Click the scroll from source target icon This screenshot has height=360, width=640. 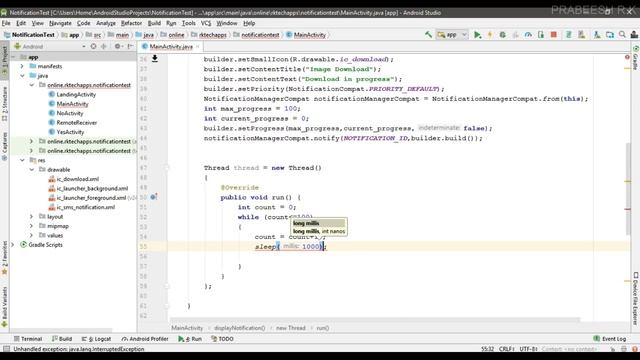(x=93, y=47)
